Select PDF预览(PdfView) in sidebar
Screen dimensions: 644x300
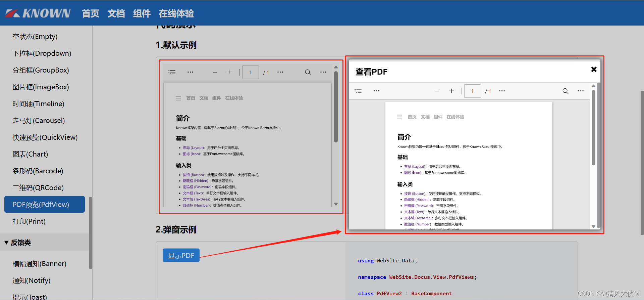pos(45,204)
